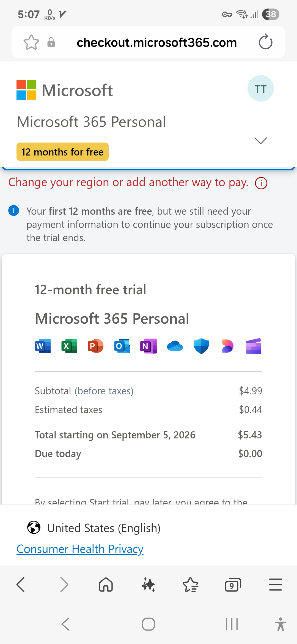297x644 pixels.
Task: Click the OneDrive cloud icon
Action: [175, 346]
